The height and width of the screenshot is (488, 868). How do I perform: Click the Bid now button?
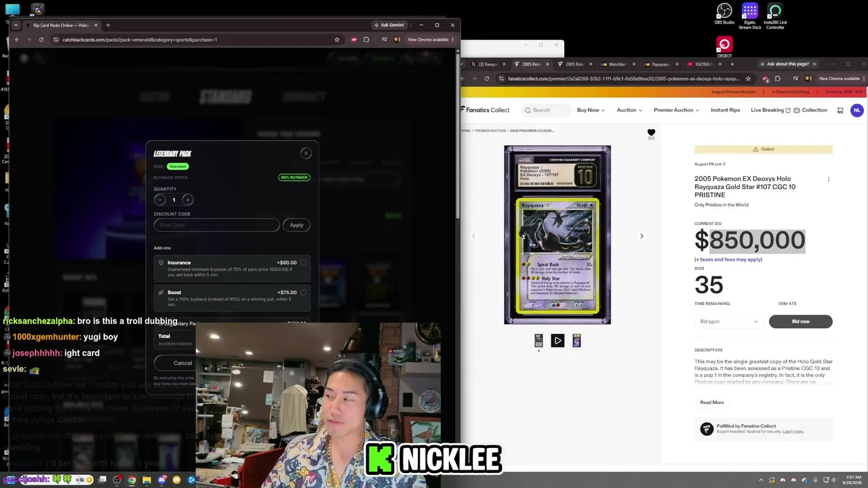pyautogui.click(x=800, y=321)
